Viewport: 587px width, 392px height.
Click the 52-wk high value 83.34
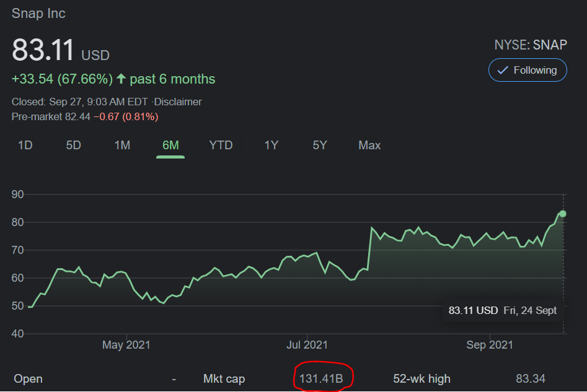tap(531, 378)
